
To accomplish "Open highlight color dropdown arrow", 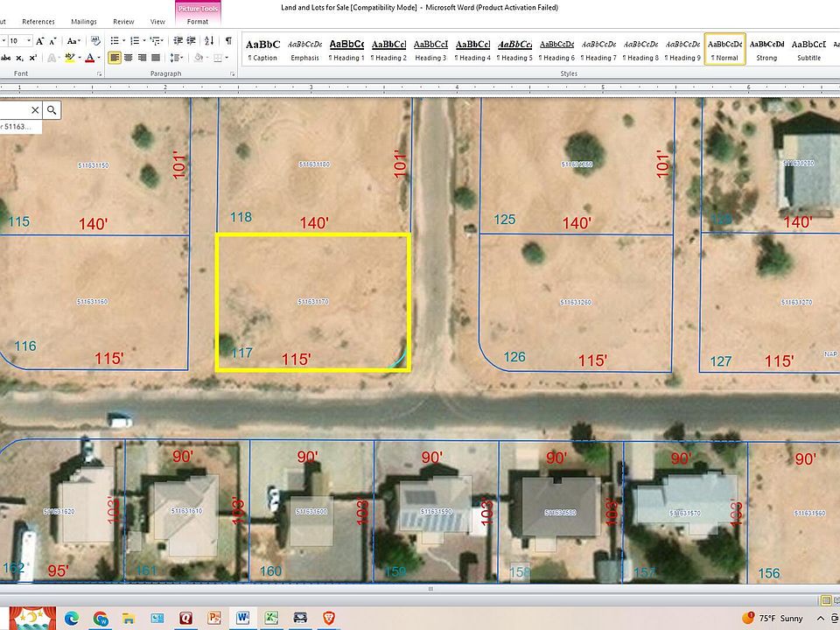I will tap(80, 58).
